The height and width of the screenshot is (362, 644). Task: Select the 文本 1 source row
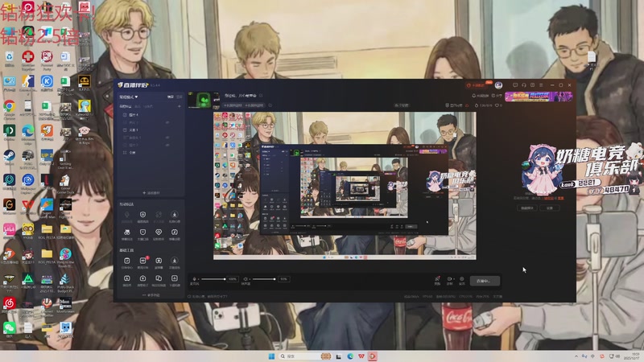[150, 130]
